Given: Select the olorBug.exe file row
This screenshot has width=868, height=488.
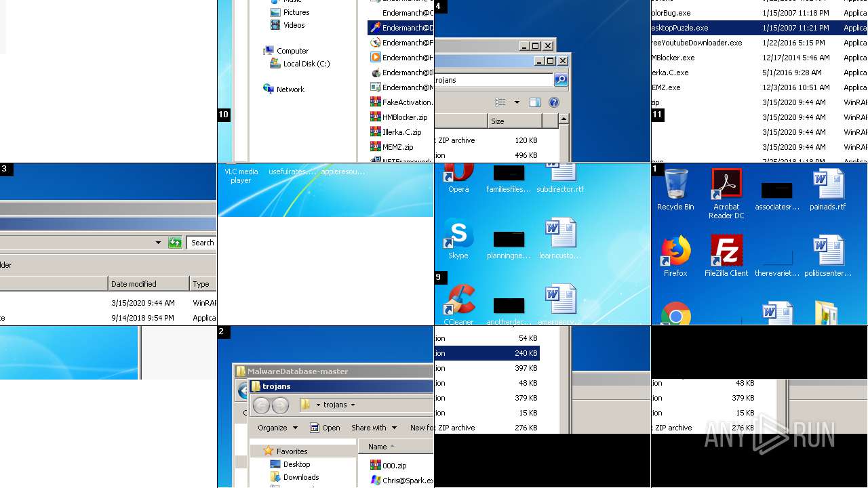Looking at the screenshot, I should (x=759, y=13).
